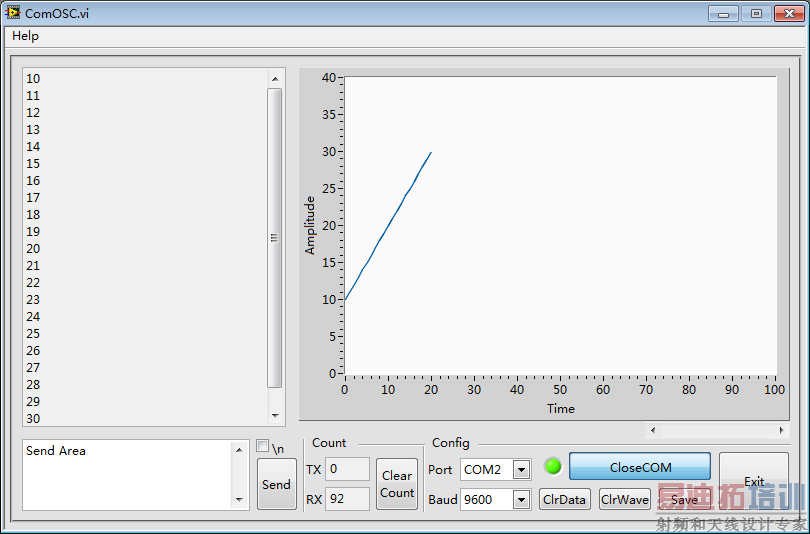Click the Save button

pyautogui.click(x=684, y=499)
